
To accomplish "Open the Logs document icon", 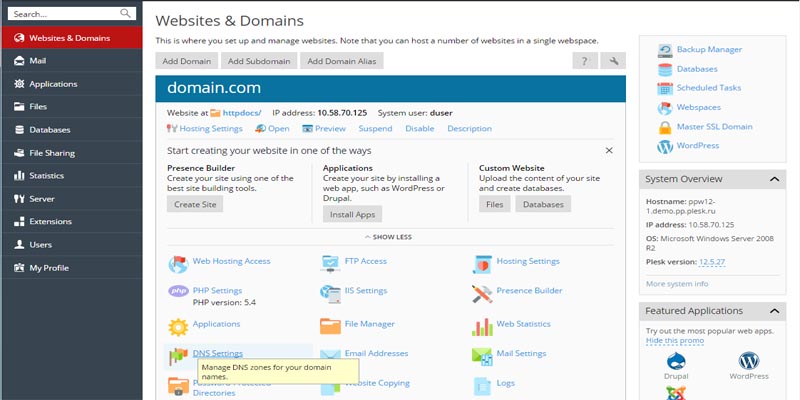I will (x=482, y=386).
